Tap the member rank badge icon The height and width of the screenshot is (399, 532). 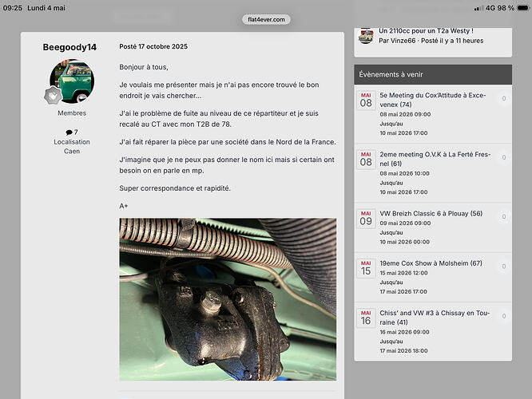53,95
